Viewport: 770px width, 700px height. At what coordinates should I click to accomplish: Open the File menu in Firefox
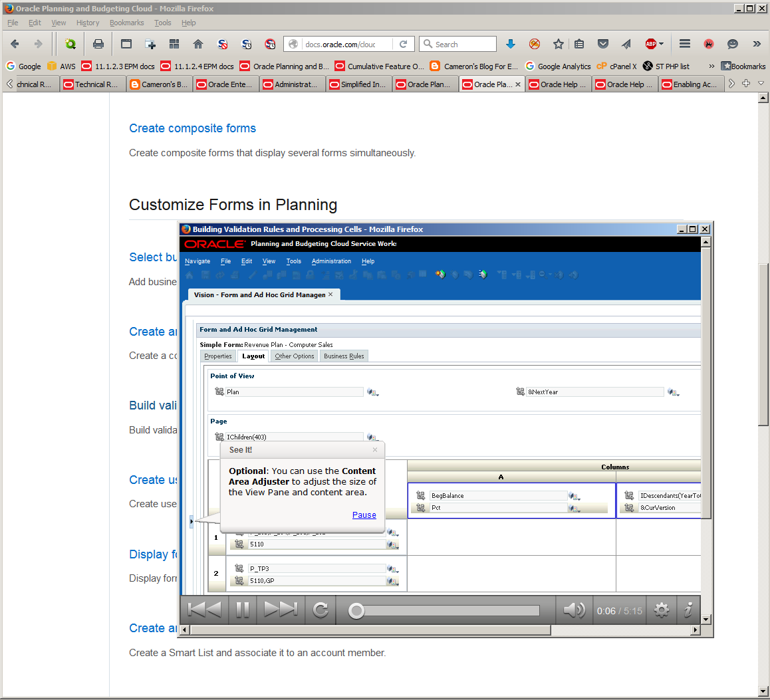[13, 23]
